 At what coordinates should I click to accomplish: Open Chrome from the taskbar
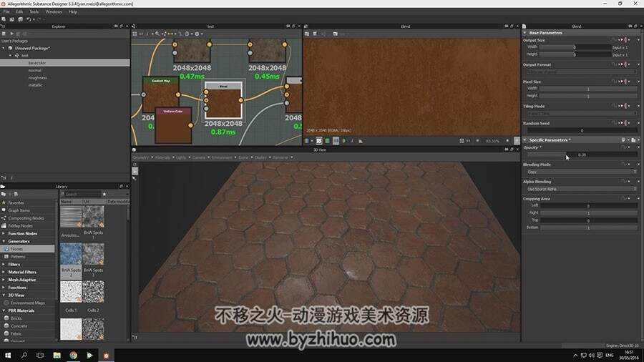tap(73, 356)
